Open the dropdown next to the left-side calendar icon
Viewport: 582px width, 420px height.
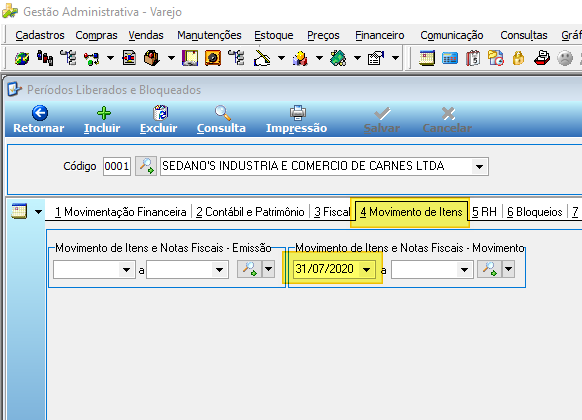pos(38,212)
